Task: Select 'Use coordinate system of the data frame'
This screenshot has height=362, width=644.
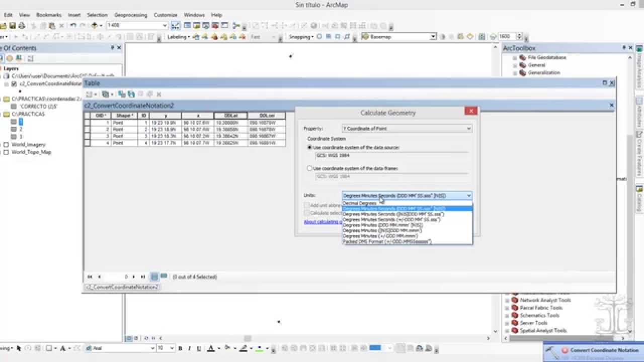Action: click(x=309, y=168)
